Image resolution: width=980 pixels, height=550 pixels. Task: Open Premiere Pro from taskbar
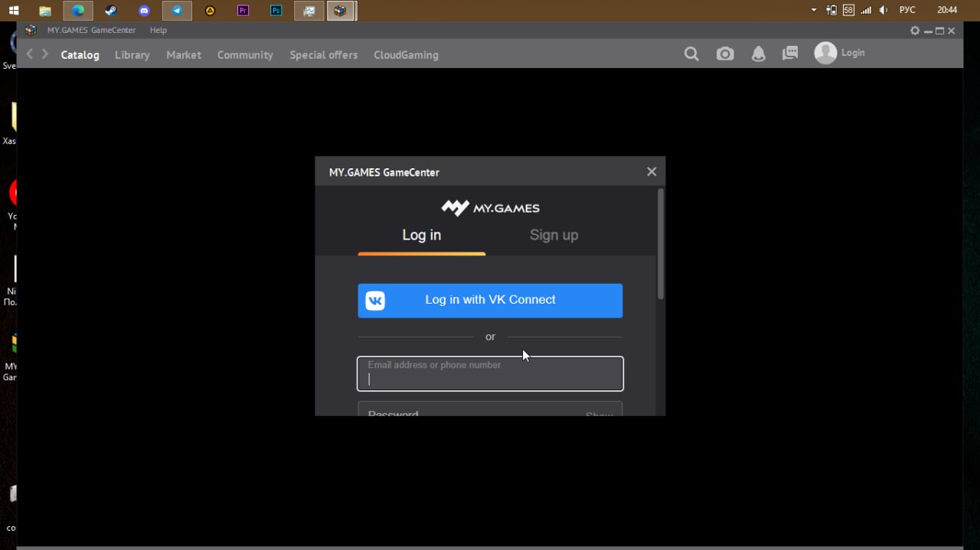tap(243, 11)
